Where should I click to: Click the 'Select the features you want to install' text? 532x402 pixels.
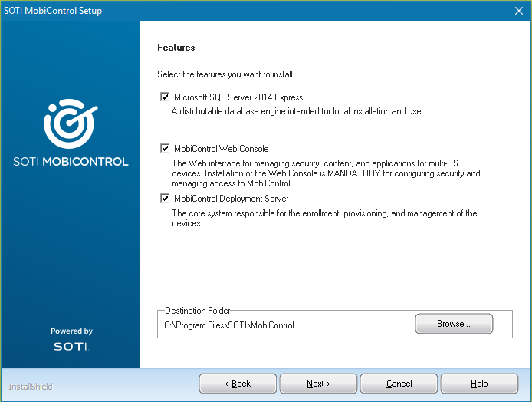pos(225,74)
